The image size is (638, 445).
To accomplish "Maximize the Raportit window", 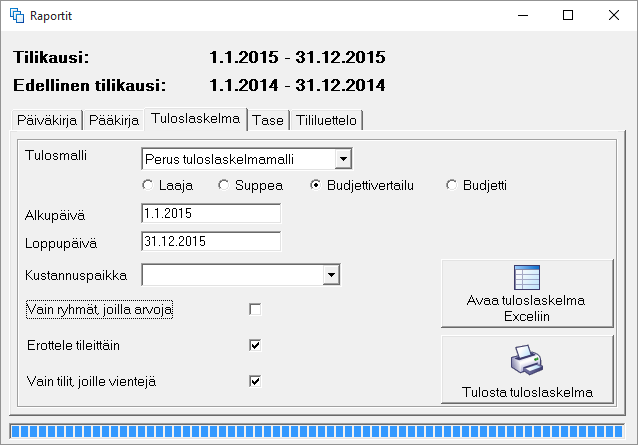I will (568, 15).
